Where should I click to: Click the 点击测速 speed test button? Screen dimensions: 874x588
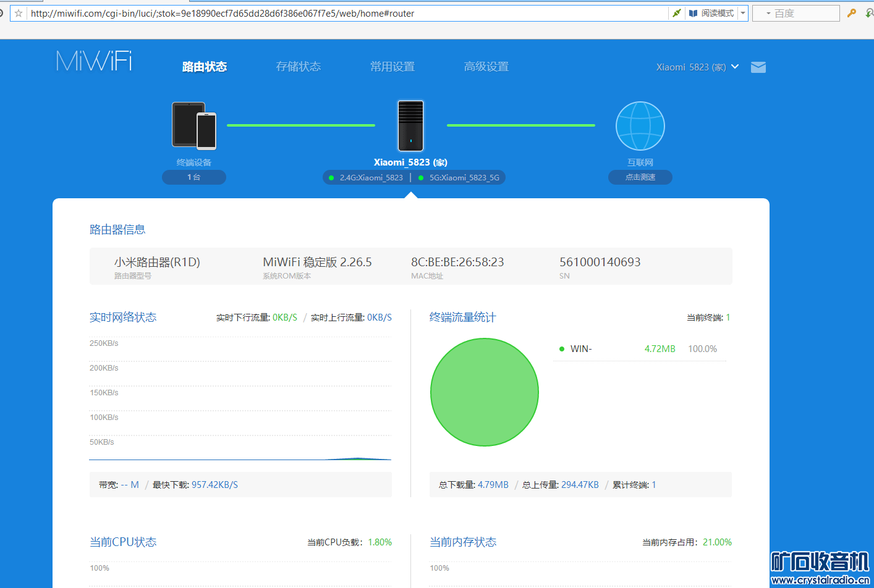coord(640,177)
